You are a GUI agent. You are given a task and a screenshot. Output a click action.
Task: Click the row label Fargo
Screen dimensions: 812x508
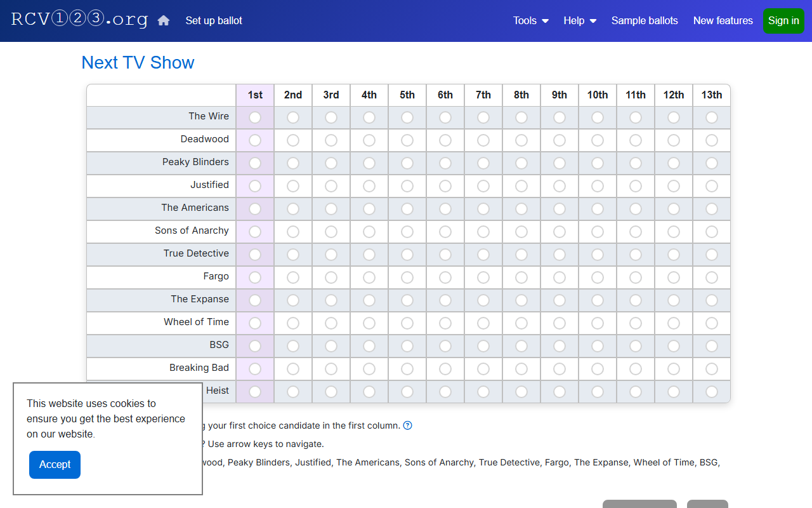point(216,276)
